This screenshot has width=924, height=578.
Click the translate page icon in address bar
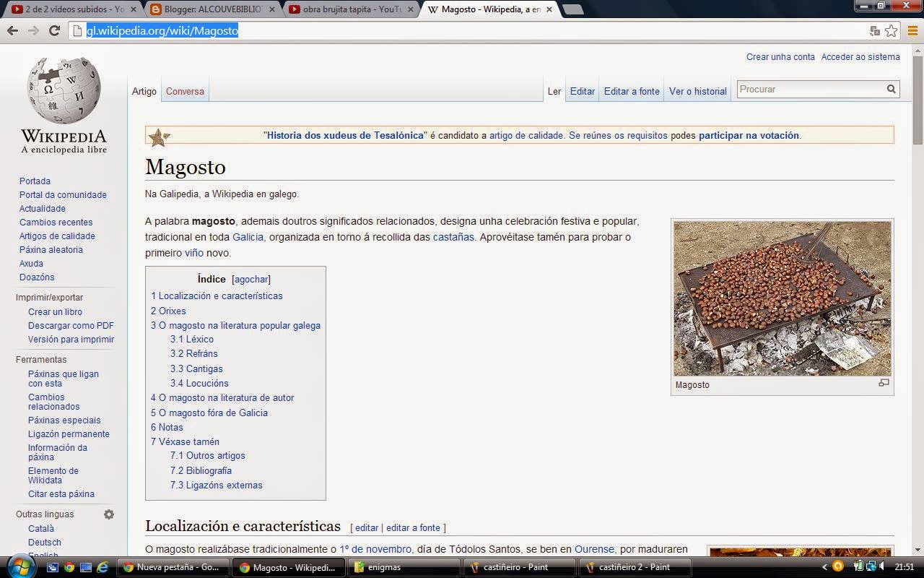[875, 30]
